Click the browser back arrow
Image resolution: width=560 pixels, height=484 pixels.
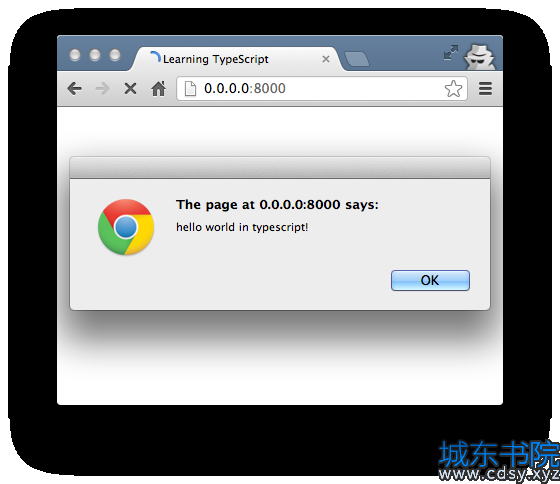(x=74, y=89)
